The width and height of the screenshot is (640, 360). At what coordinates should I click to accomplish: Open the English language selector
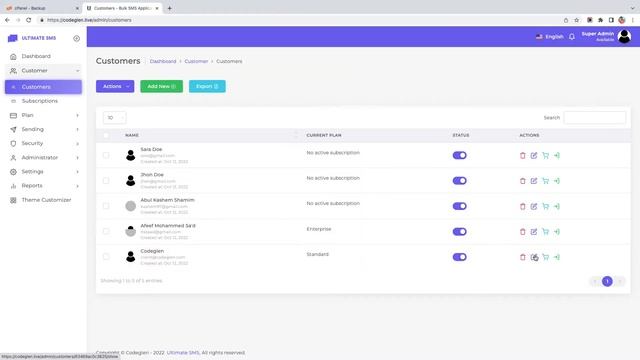tap(549, 37)
